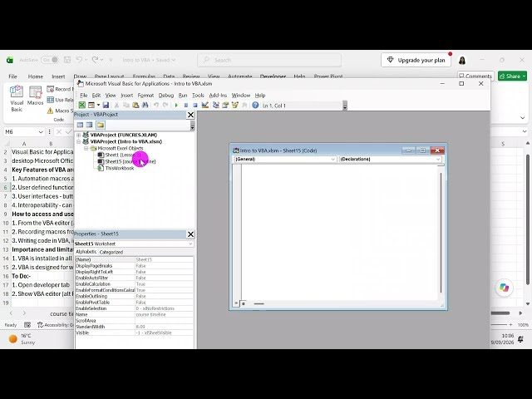Viewport: 532px width, 399px height.
Task: Click the Full Module View button in code window
Action: 244,303
